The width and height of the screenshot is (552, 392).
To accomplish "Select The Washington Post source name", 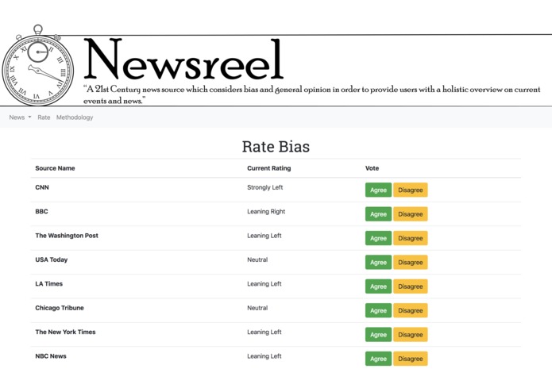I will 67,236.
